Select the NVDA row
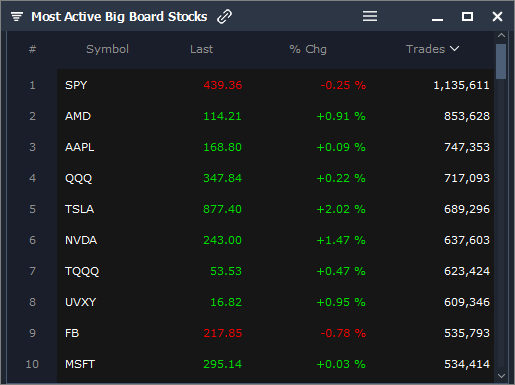The width and height of the screenshot is (515, 385). 275,240
